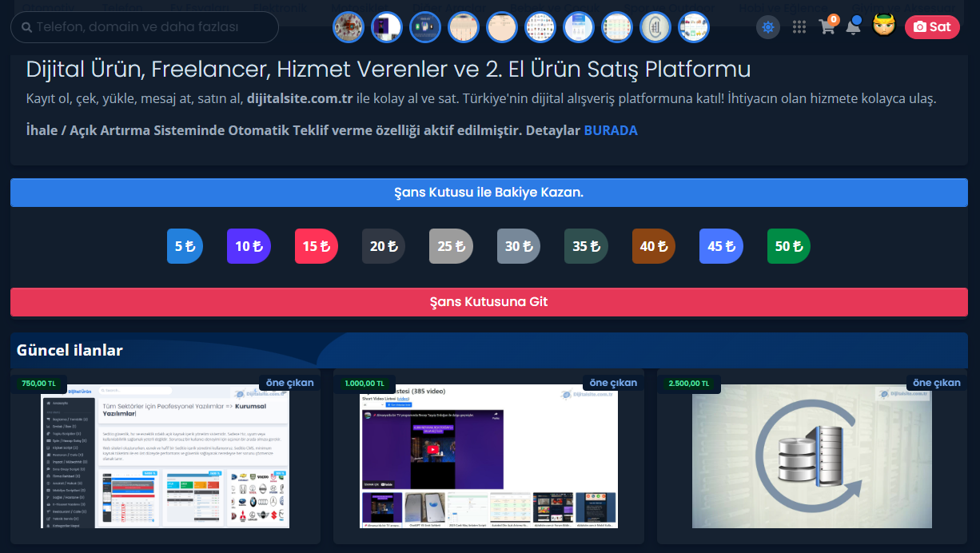
Task: Click the öne çıkan badge on 2.500,00 TL listing
Action: [936, 382]
